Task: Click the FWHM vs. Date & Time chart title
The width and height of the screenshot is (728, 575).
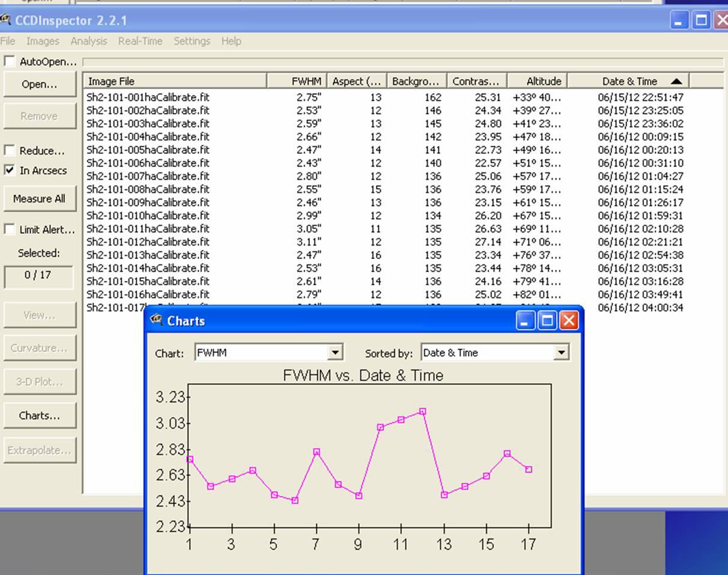Action: (x=363, y=376)
